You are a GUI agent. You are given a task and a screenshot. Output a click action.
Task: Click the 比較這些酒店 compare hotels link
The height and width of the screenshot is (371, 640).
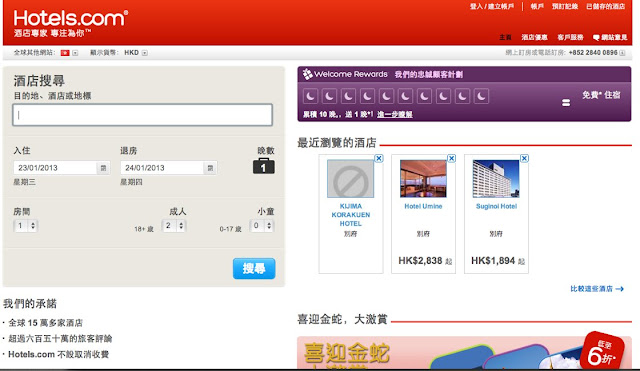tap(597, 289)
